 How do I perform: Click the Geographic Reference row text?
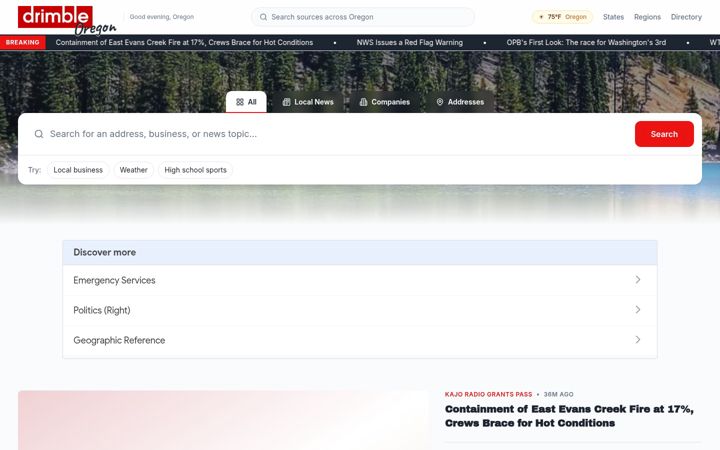(119, 340)
